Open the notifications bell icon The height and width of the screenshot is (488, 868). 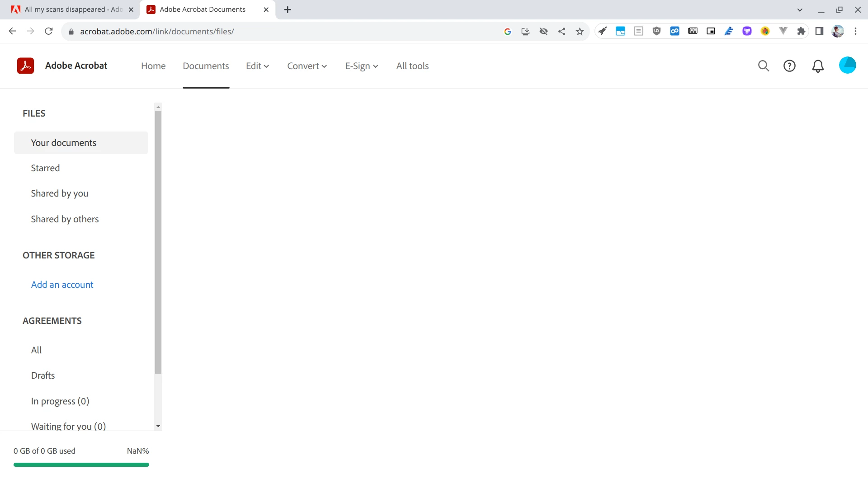(x=818, y=66)
